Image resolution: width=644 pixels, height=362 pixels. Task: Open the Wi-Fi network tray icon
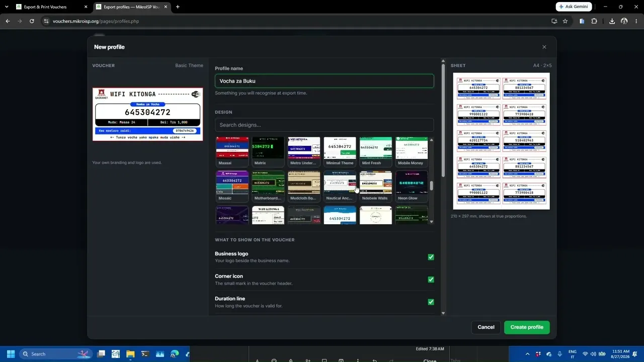pos(585,354)
